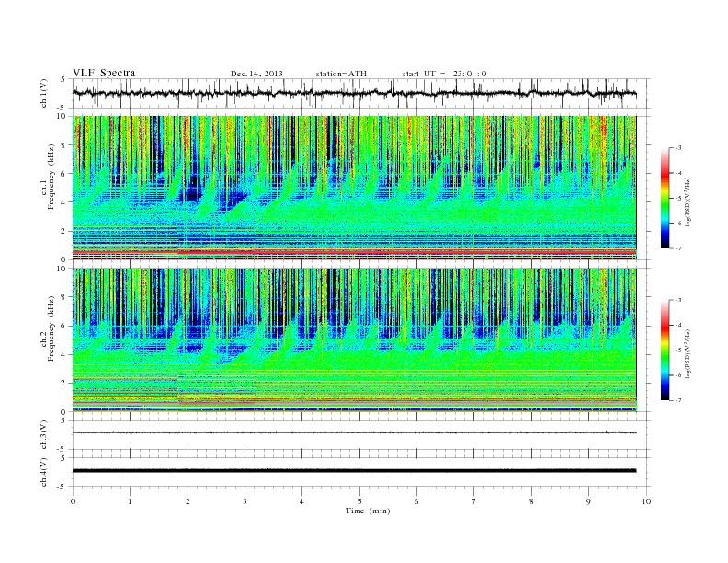Click the "Time (min)" x-axis label
Screen dimensions: 728x563
pos(368,511)
